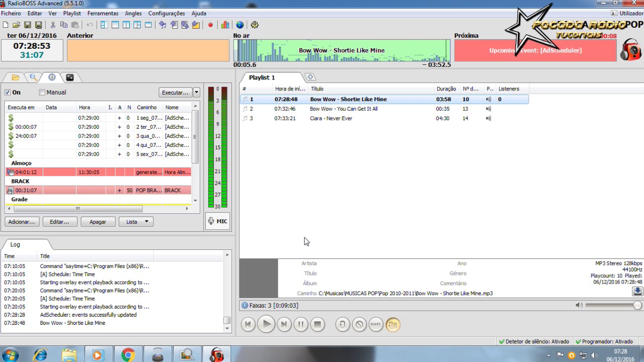Viewport: 644px width, 362px height.
Task: Click the Editar... scheduler button
Action: click(x=60, y=222)
